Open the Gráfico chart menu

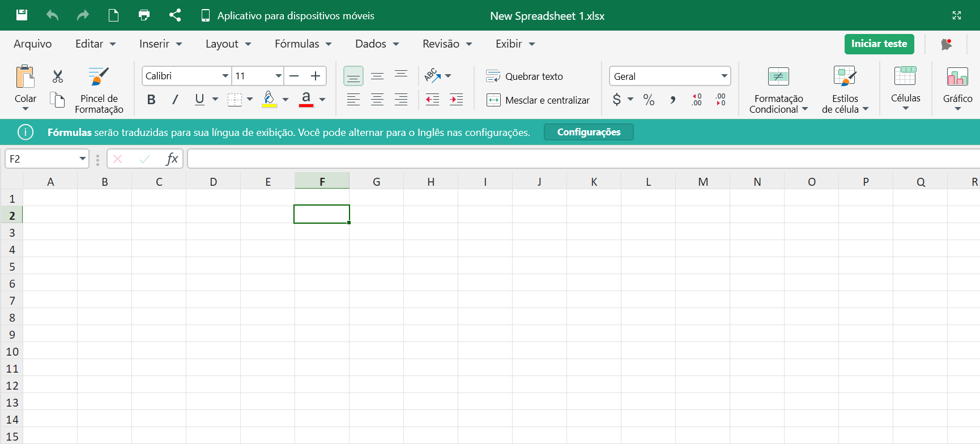click(958, 89)
